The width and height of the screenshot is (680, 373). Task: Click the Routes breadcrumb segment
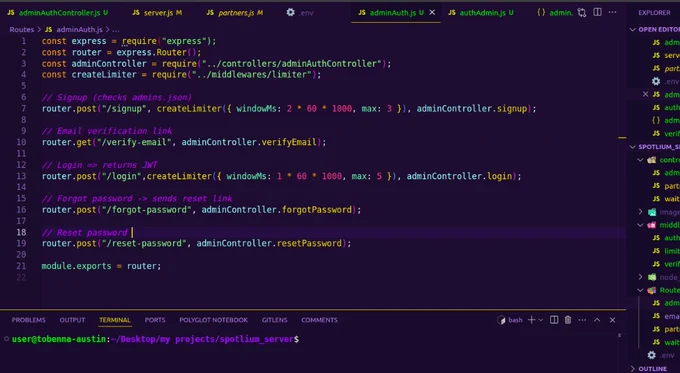(22, 29)
